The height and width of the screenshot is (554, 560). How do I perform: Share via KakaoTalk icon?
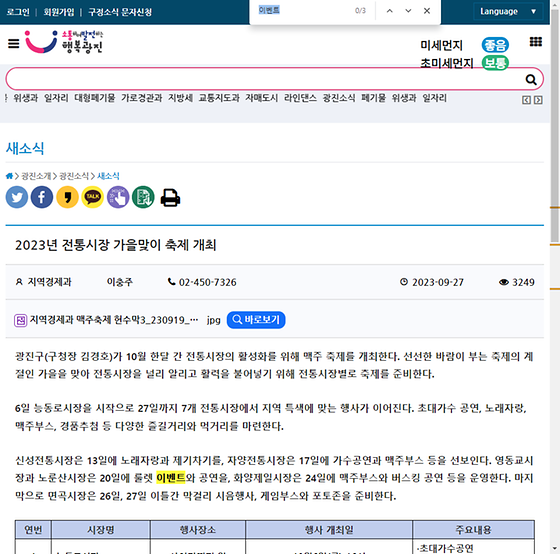[x=92, y=197]
